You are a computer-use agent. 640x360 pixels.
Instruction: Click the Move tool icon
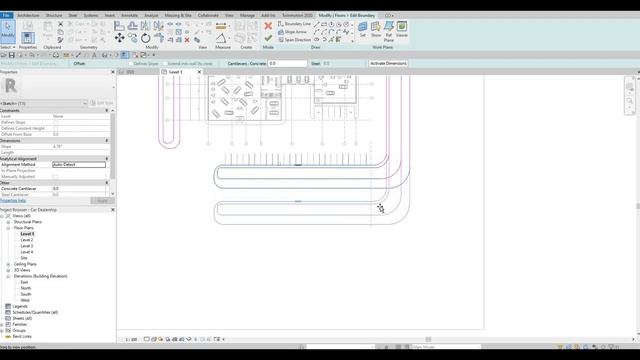tap(120, 38)
